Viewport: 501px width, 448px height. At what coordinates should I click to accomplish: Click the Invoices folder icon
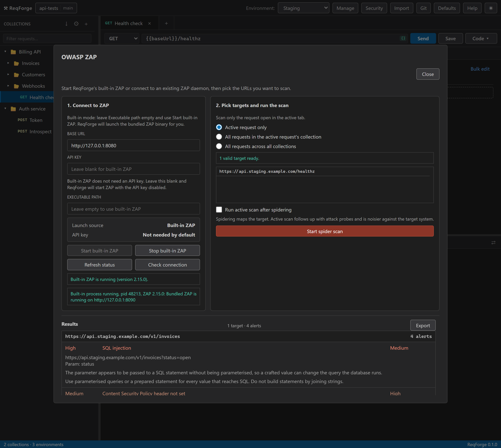click(17, 64)
